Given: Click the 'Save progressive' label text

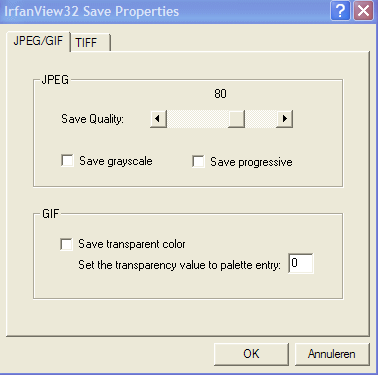Looking at the screenshot, I should tap(251, 162).
